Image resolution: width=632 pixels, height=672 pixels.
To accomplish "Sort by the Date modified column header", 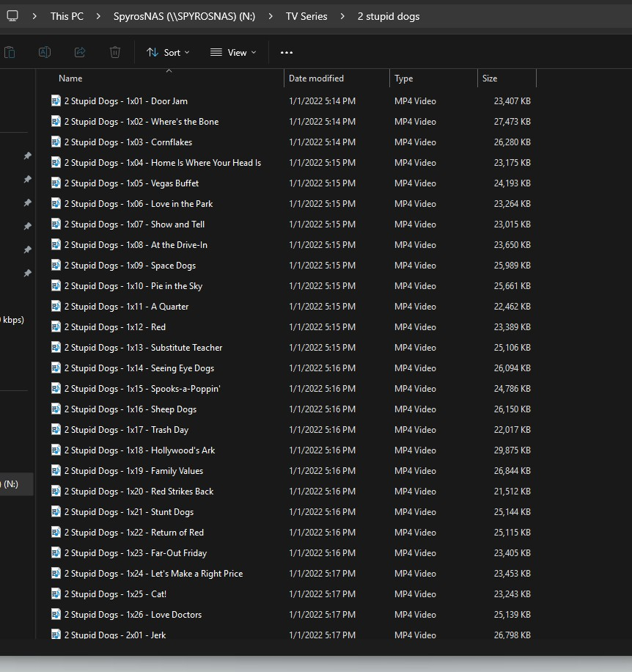I will tap(316, 78).
